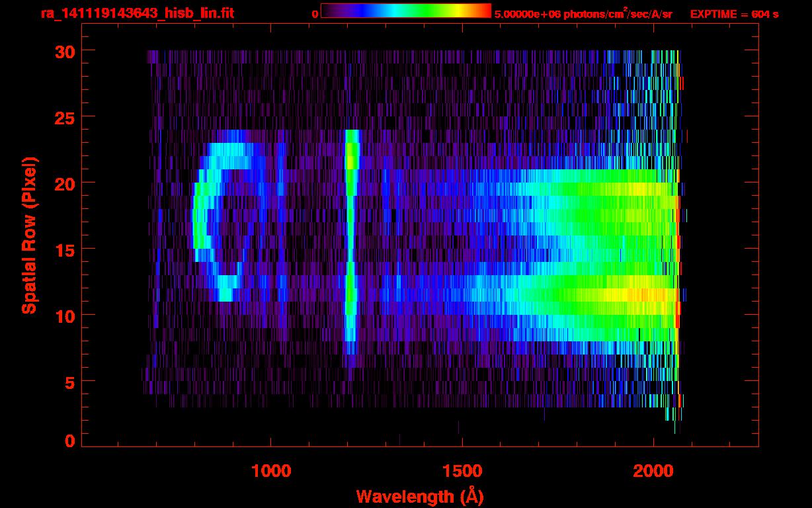Click the y-axis tick label 0
This screenshot has height=508, width=812.
coord(69,441)
